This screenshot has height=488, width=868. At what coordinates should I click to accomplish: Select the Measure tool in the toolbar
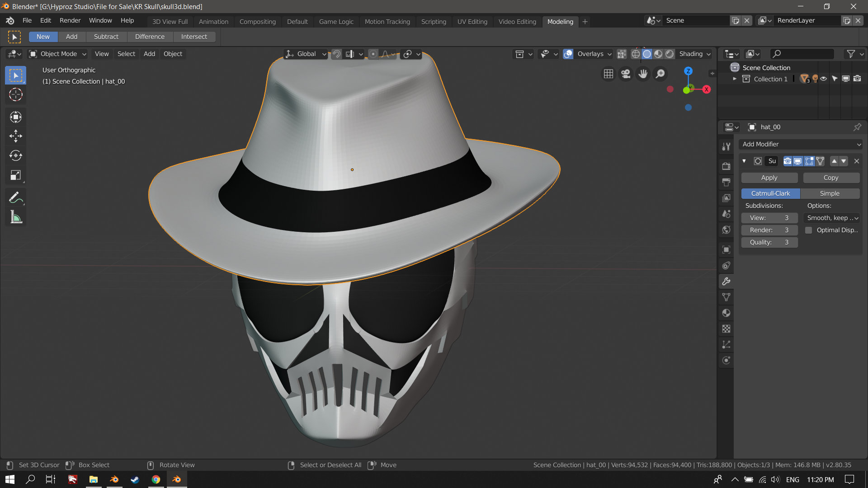click(x=16, y=217)
